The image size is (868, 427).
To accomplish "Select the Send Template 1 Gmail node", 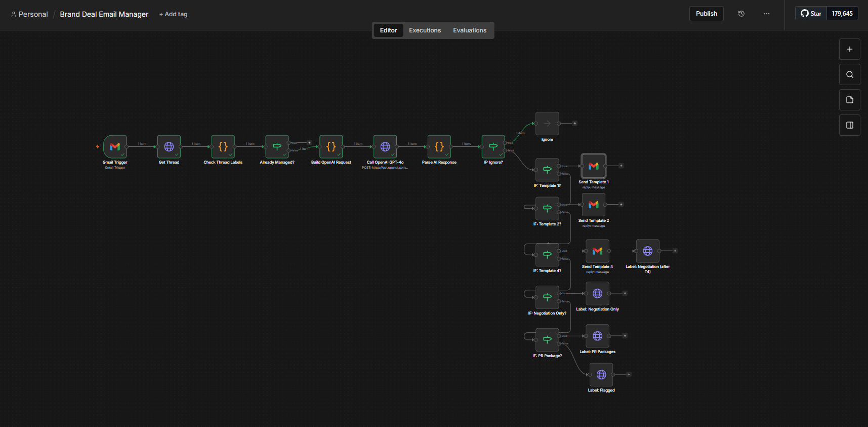I will [594, 166].
